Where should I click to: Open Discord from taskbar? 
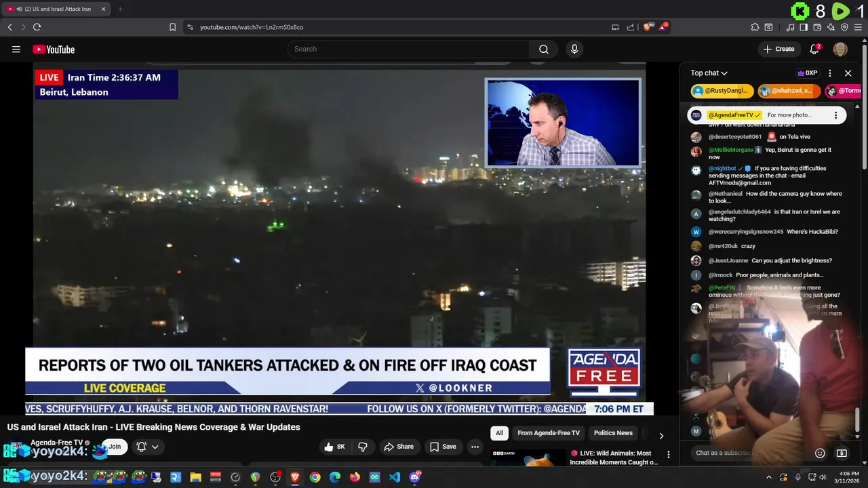[414, 477]
